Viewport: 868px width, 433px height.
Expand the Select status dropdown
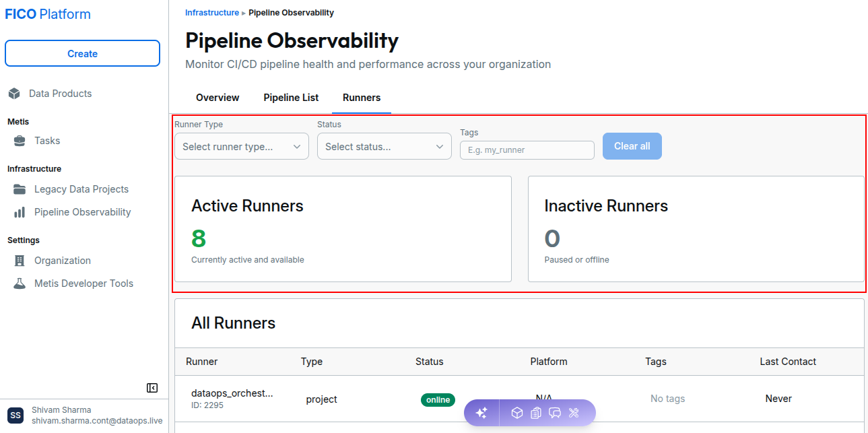point(385,146)
